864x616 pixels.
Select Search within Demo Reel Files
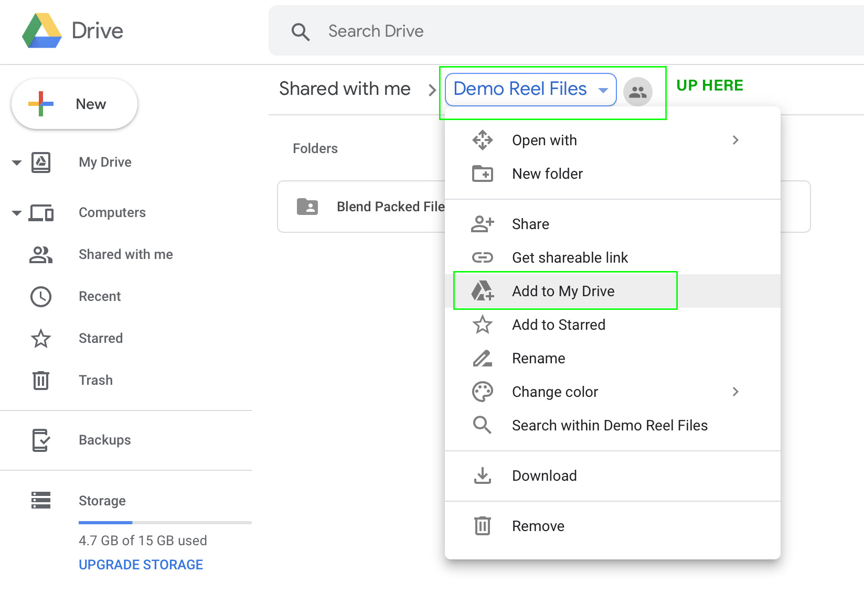[x=610, y=425]
